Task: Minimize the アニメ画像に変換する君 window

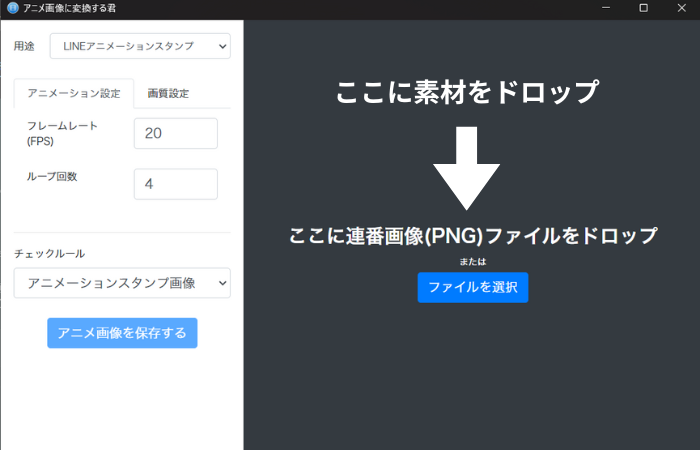Action: 606,8
